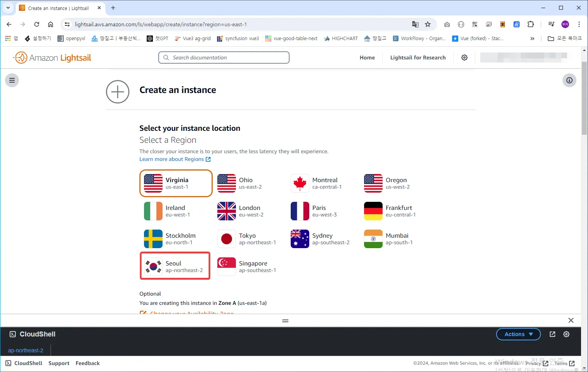
Task: Open the media control icon in toolbar
Action: [x=551, y=24]
